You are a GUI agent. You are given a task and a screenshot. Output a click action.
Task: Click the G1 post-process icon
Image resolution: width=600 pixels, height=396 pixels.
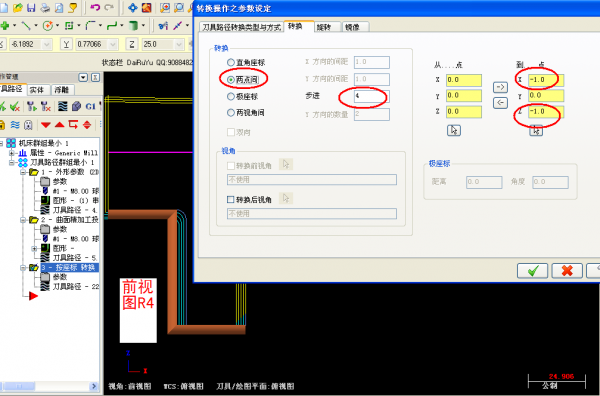pyautogui.click(x=90, y=106)
